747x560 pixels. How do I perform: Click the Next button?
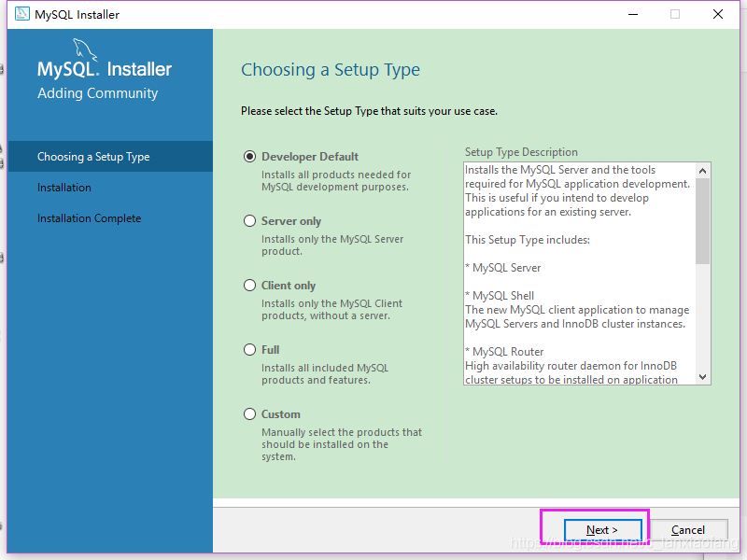click(x=602, y=530)
